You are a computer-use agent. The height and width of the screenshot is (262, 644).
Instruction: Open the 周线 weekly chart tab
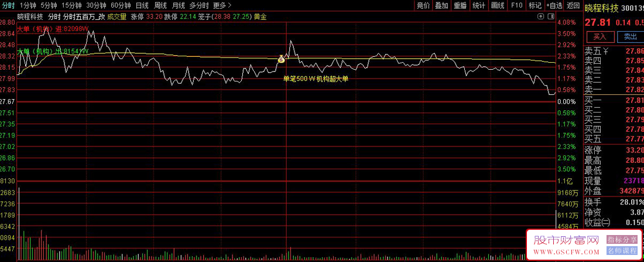[x=160, y=5]
